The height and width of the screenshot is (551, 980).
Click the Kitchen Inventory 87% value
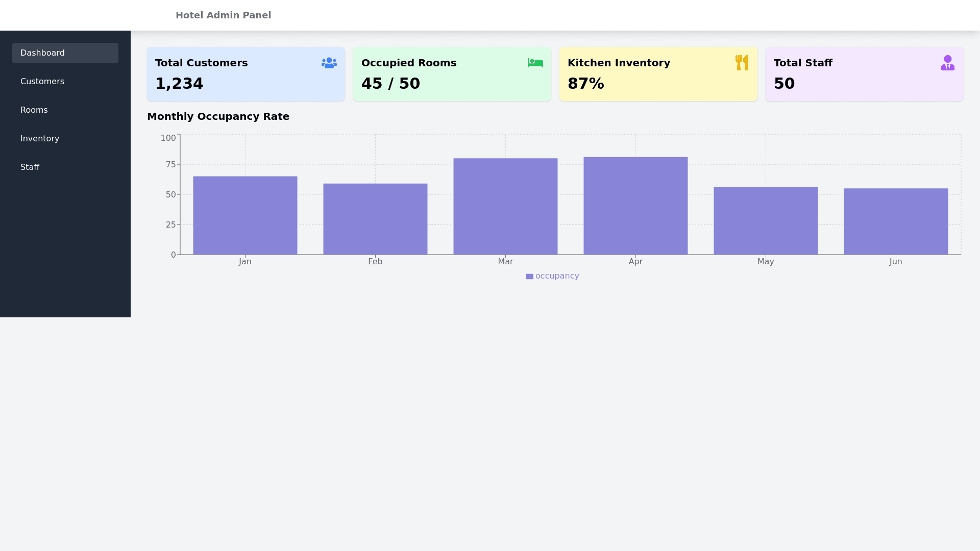585,84
